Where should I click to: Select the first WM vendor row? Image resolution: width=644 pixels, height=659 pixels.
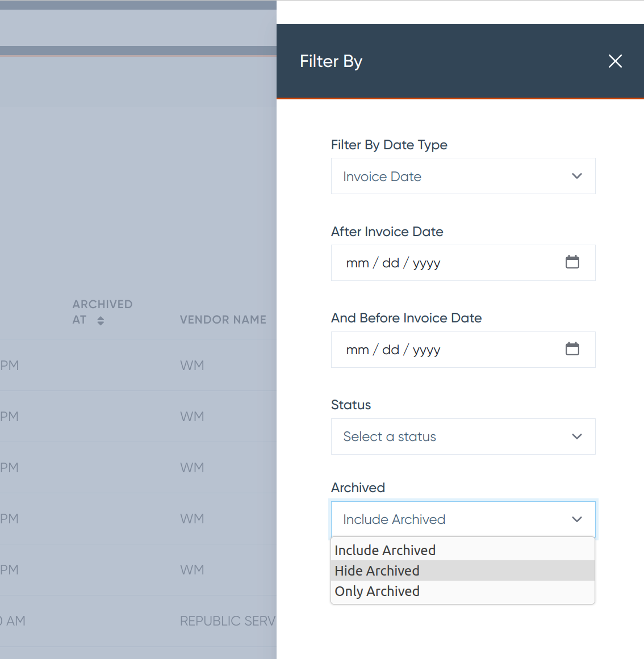[x=142, y=366]
